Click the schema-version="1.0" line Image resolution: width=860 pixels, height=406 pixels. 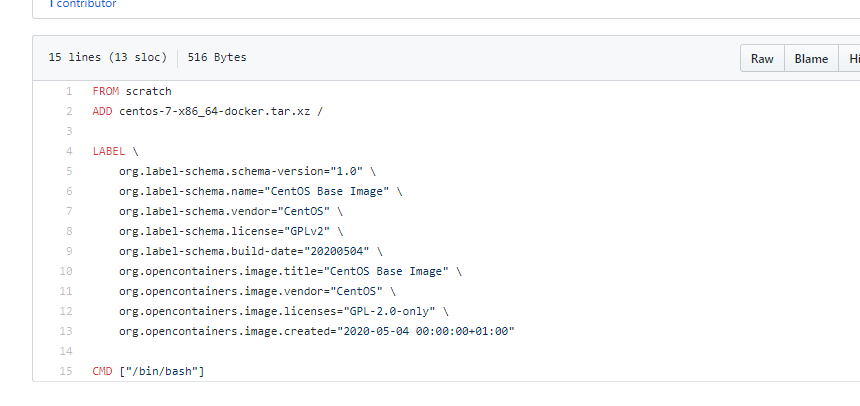click(x=247, y=171)
